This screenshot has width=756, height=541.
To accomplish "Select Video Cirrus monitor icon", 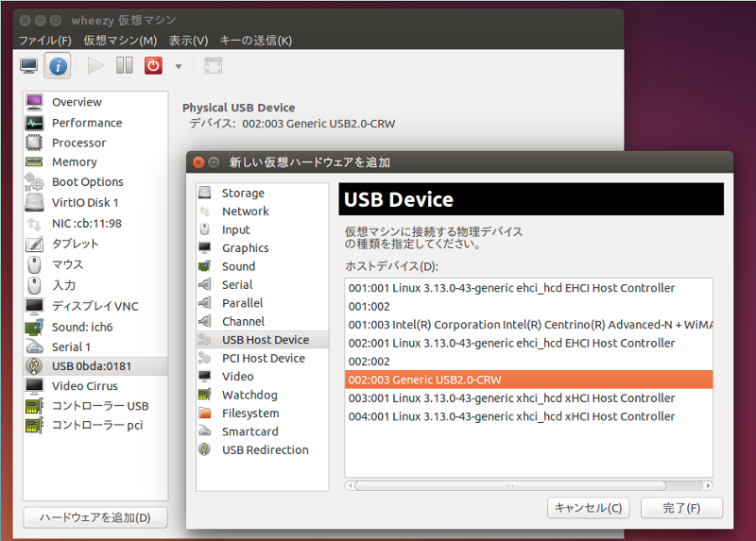I will click(x=34, y=386).
